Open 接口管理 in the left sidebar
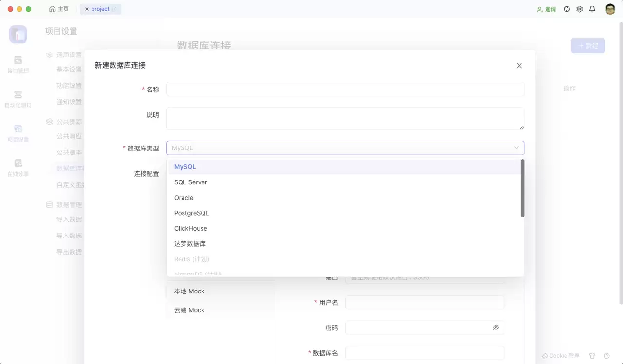 point(18,65)
